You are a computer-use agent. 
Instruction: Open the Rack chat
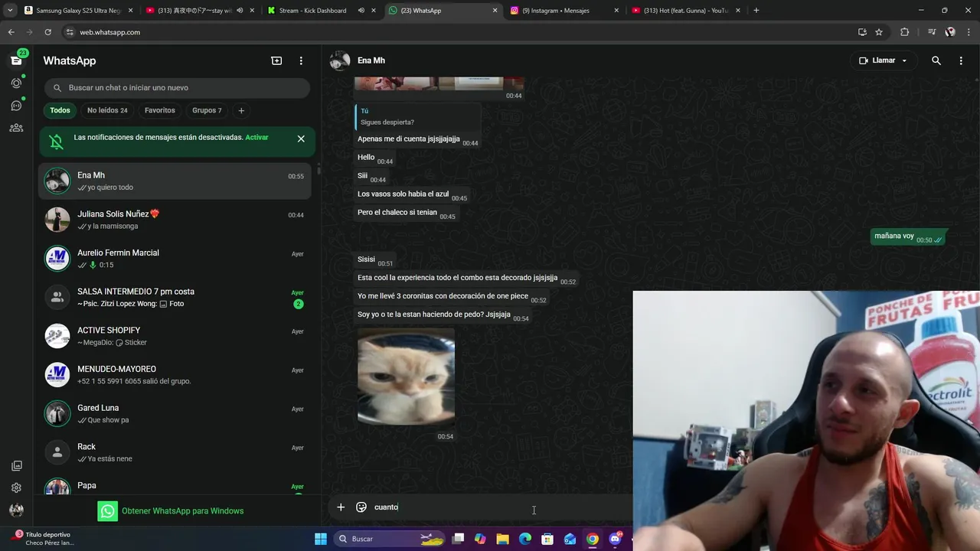[x=175, y=452]
